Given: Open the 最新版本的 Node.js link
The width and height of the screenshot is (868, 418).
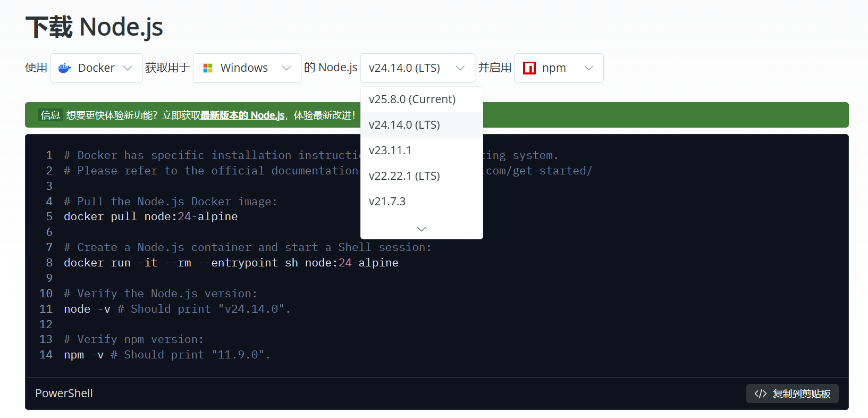Looking at the screenshot, I should 242,115.
